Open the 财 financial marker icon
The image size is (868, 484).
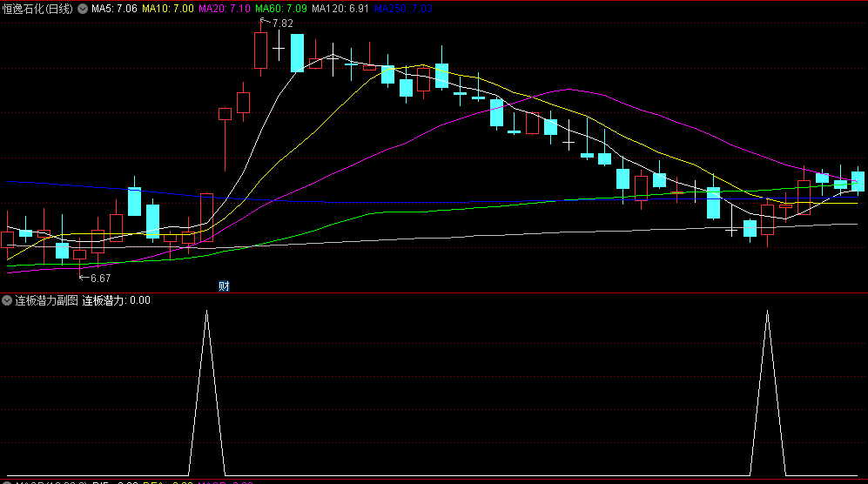(x=224, y=286)
